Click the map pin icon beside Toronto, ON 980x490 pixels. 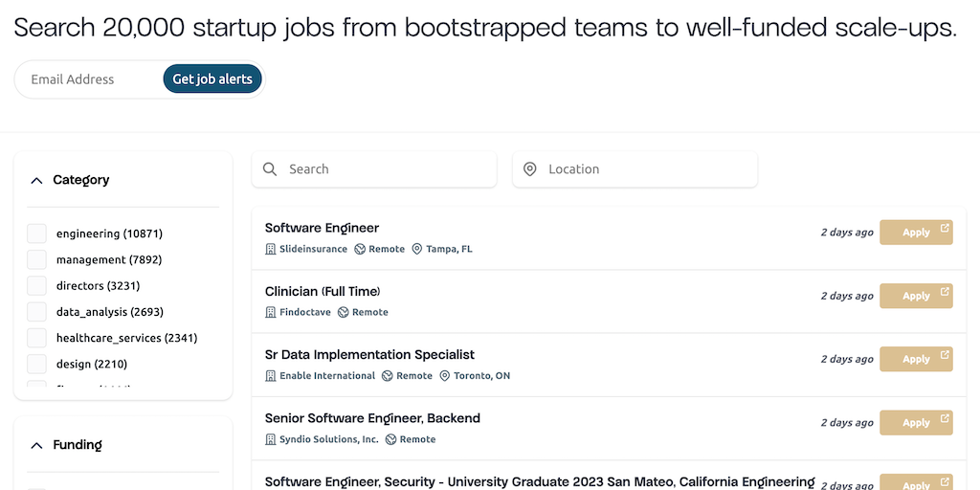[x=445, y=376]
